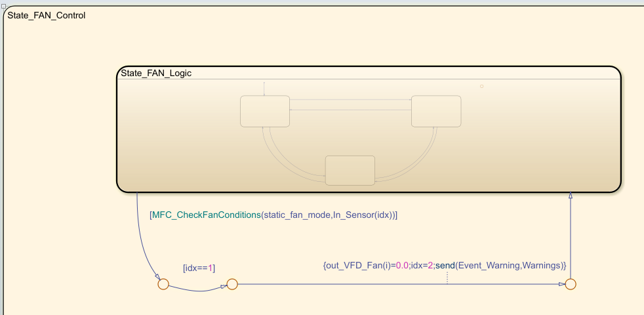Click the out_VFD_Fan transition action label
The width and height of the screenshot is (644, 315).
445,266
